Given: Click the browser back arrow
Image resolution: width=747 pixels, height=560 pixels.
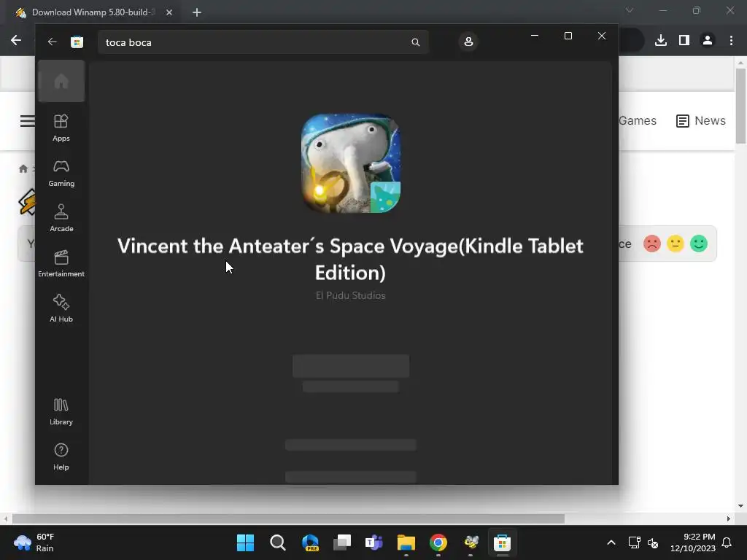Looking at the screenshot, I should 16,41.
